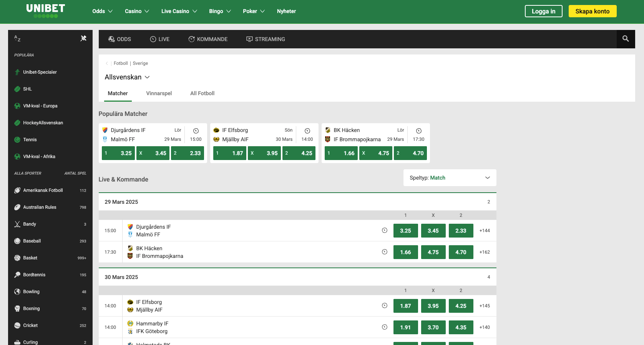Click the Cricket icon

17,325
